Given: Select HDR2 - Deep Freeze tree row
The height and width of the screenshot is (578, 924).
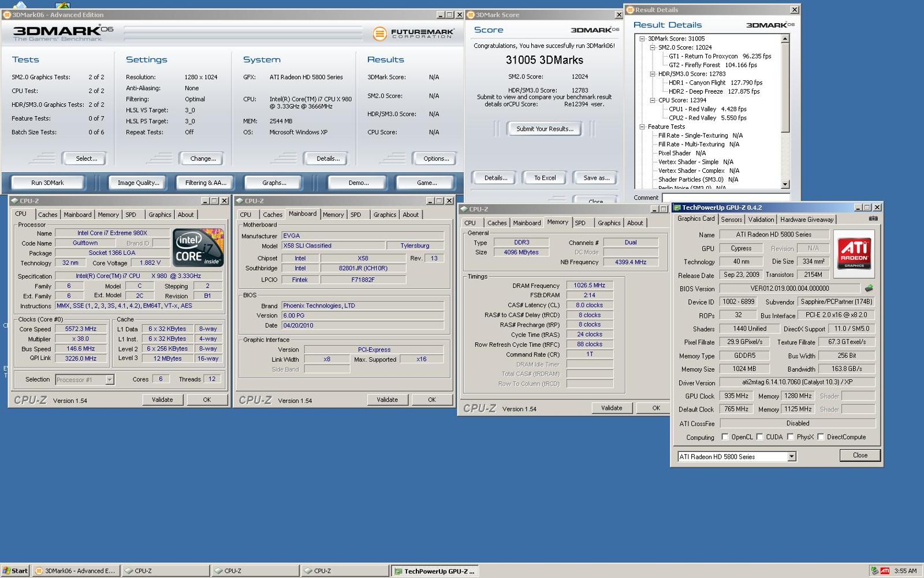Looking at the screenshot, I should [x=714, y=91].
